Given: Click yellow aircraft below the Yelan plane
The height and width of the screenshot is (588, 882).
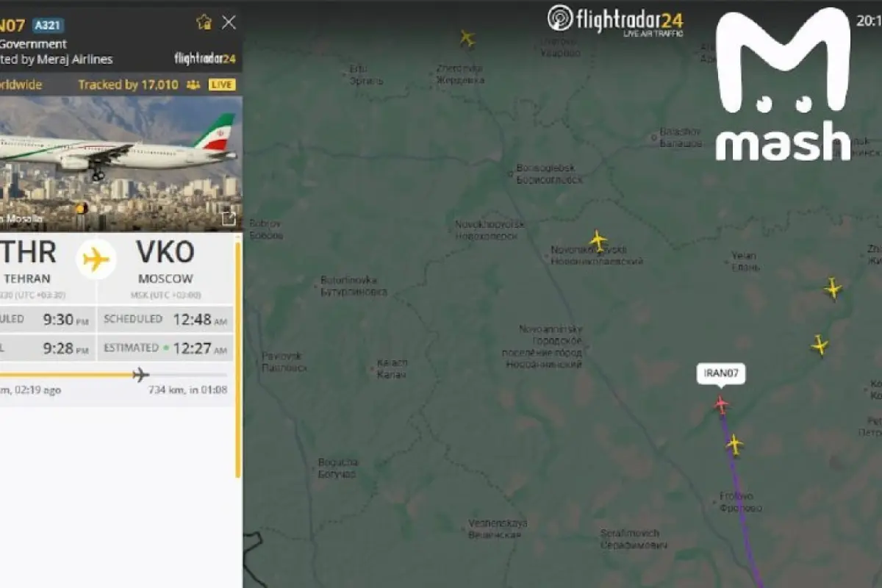Looking at the screenshot, I should 820,345.
